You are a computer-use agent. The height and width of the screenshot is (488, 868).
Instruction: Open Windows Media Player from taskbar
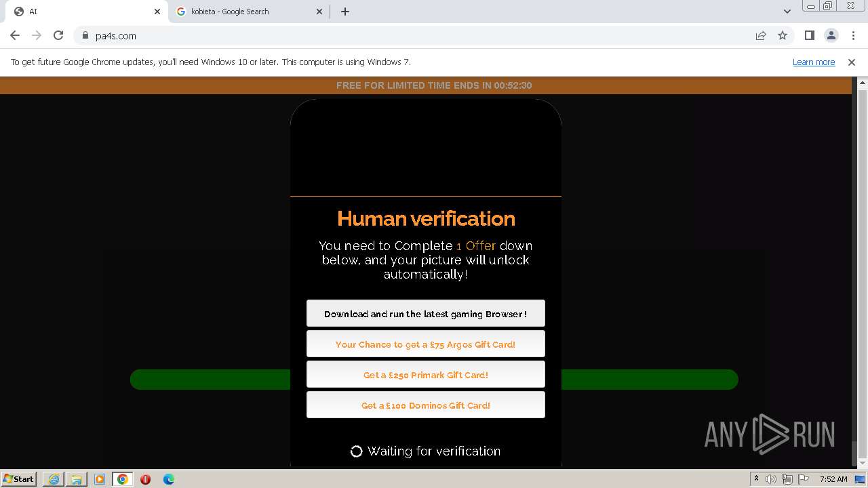point(100,479)
